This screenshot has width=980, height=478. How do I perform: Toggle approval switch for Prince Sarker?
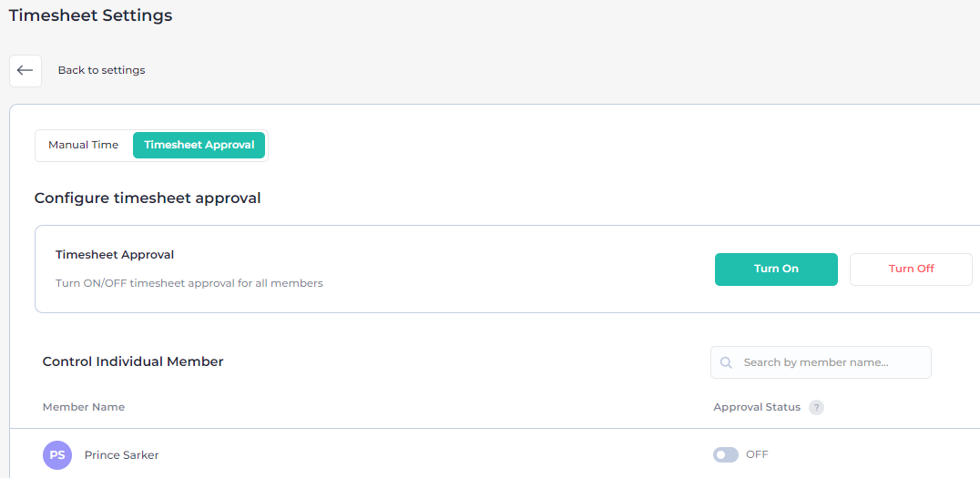point(725,455)
